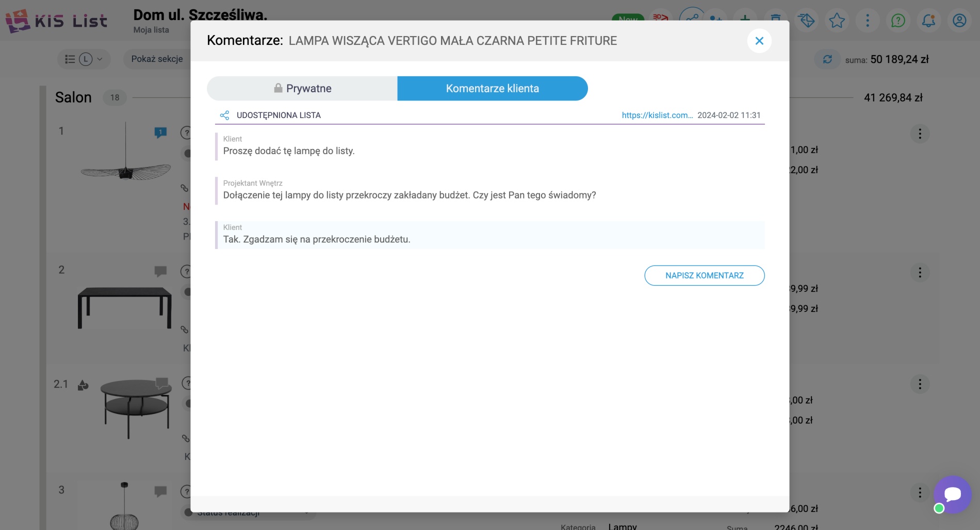Open the blue comment icon on item 1
This screenshot has height=530, width=980.
click(160, 132)
